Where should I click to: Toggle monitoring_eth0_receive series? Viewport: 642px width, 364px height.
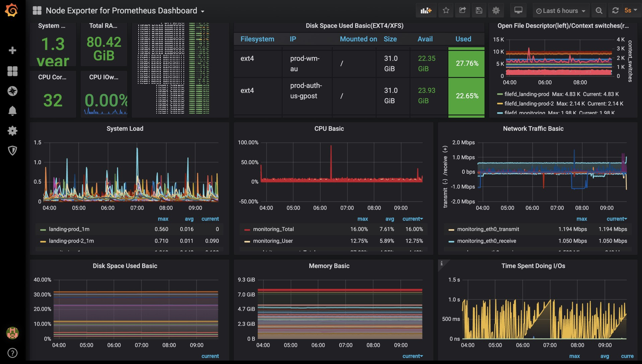[x=487, y=241]
